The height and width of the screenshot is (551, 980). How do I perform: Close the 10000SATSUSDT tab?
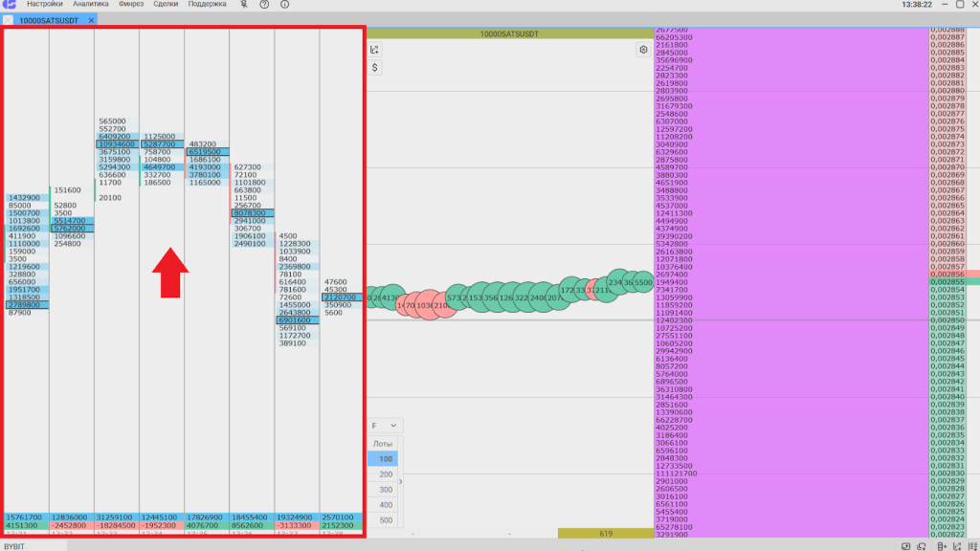pos(91,20)
